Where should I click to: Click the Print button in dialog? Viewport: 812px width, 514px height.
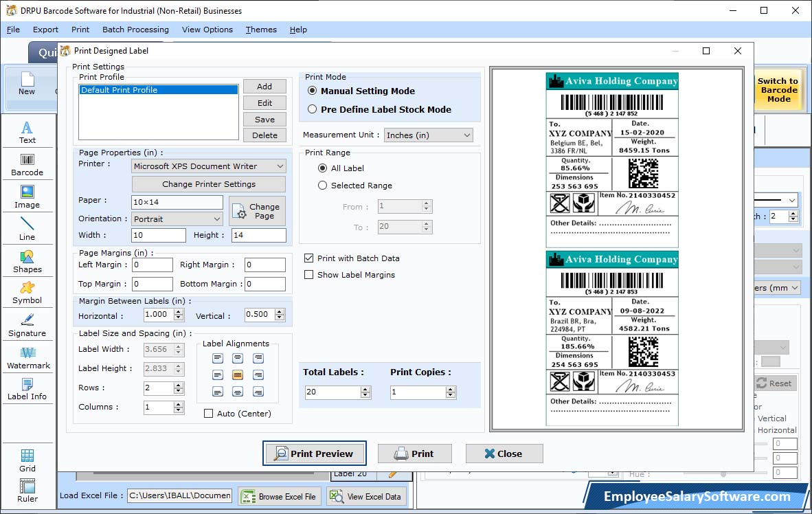pyautogui.click(x=415, y=454)
